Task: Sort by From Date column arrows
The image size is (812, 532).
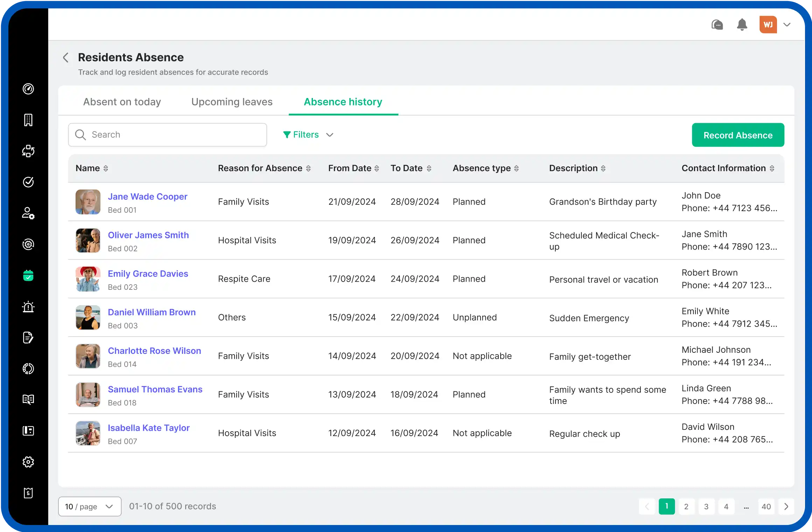Action: pos(377,168)
